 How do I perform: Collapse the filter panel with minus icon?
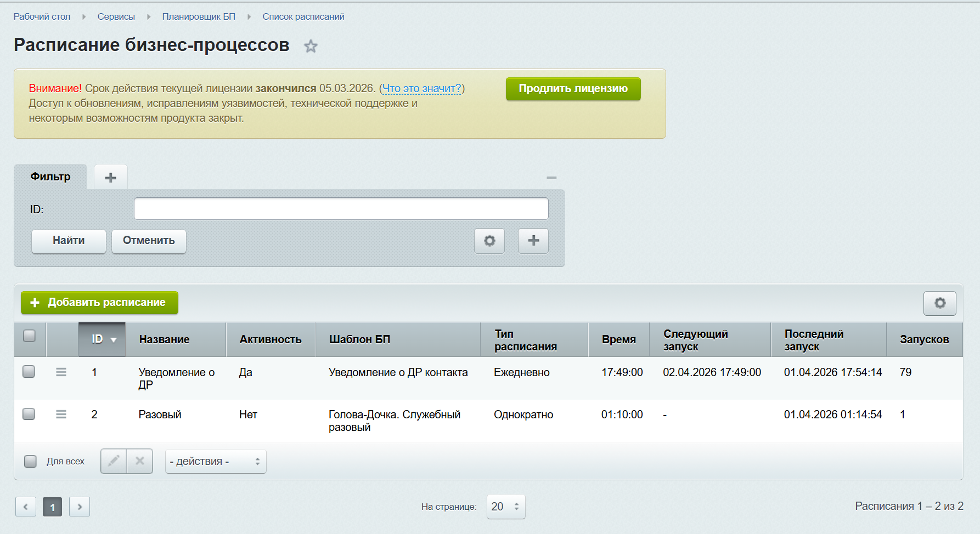tap(551, 178)
